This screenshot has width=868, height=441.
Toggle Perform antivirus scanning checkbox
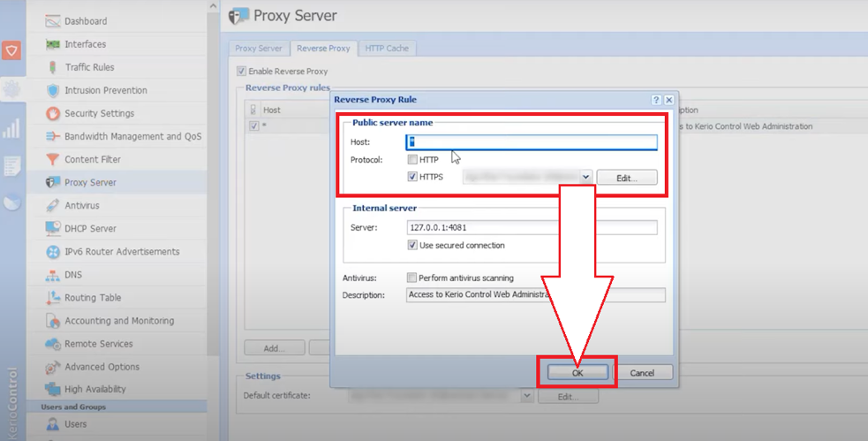pyautogui.click(x=411, y=278)
